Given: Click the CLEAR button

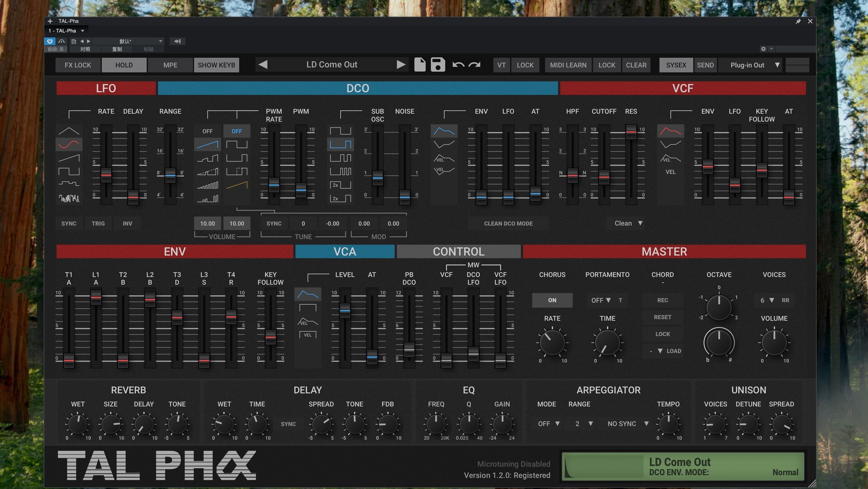Looking at the screenshot, I should coord(636,65).
